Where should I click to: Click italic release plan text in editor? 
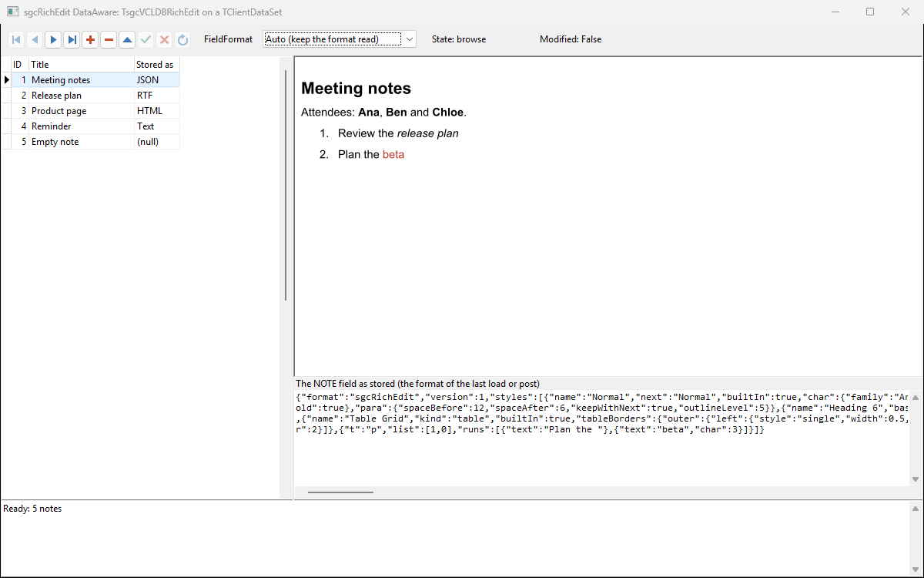(x=428, y=133)
